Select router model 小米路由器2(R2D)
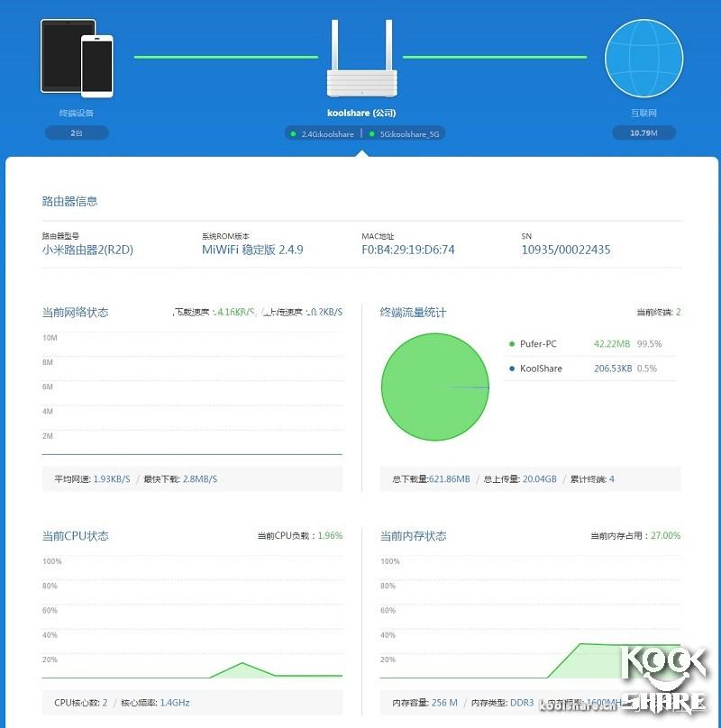 87,250
